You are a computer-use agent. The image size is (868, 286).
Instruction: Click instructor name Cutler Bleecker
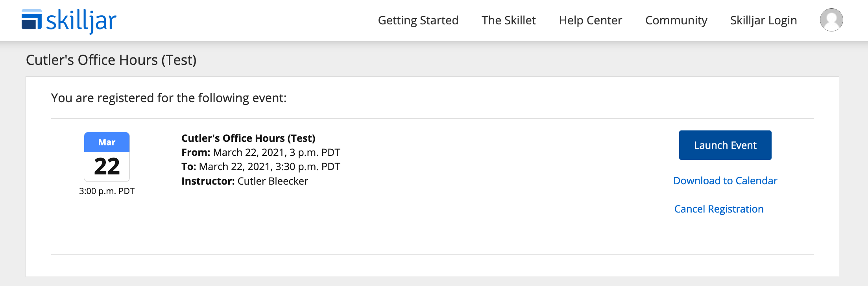[272, 181]
